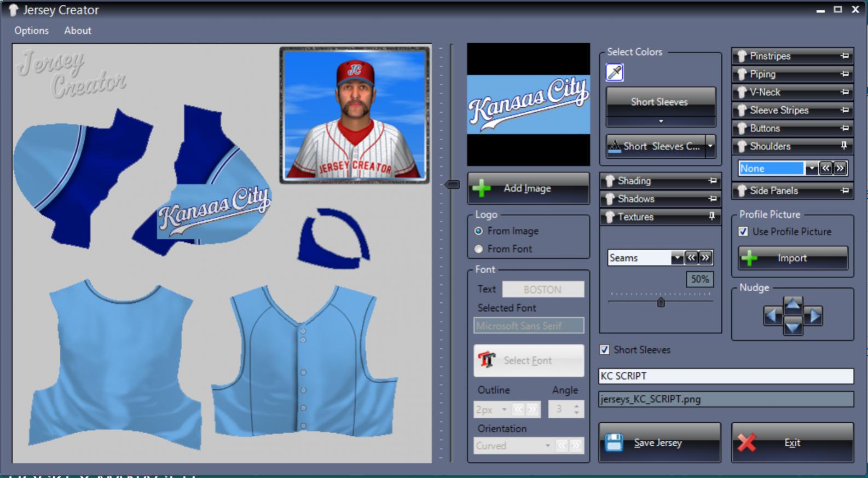The height and width of the screenshot is (478, 868).
Task: Exit Jersey Creator
Action: 792,442
